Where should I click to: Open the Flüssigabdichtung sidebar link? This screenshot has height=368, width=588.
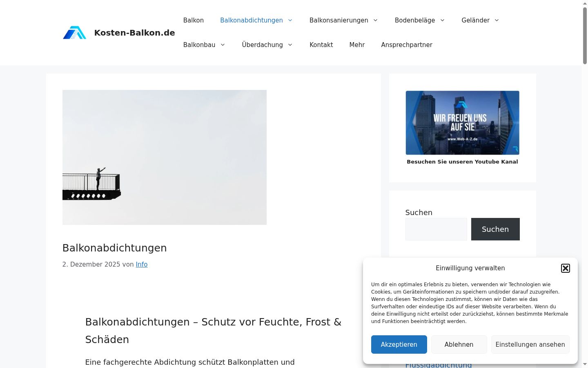439,365
